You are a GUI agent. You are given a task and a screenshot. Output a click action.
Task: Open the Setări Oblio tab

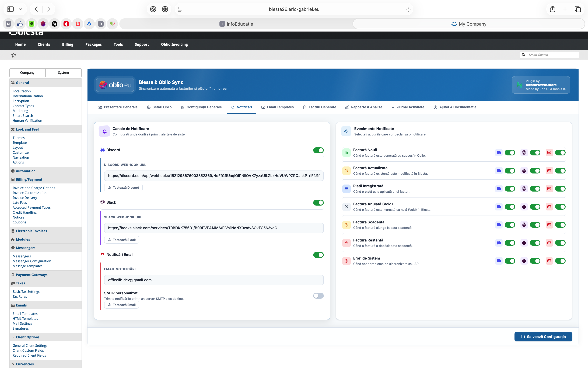(x=159, y=107)
